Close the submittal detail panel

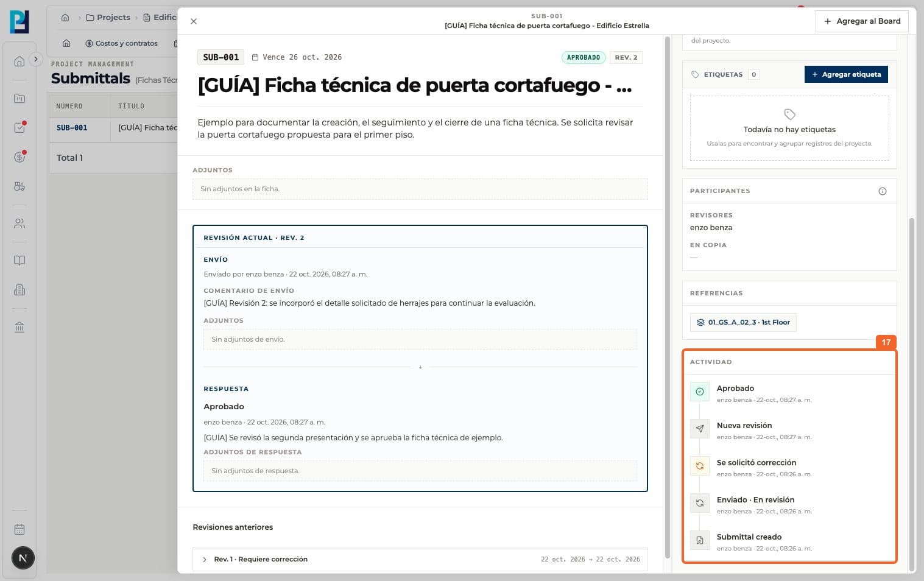pyautogui.click(x=194, y=21)
